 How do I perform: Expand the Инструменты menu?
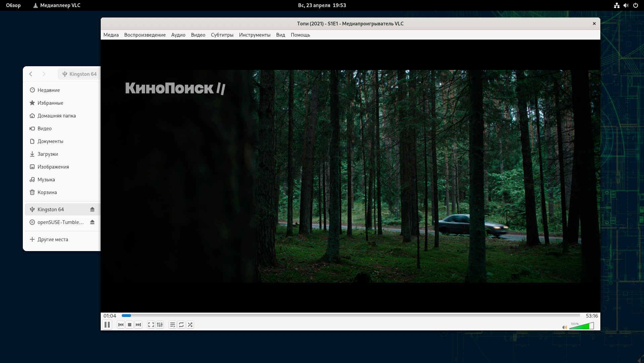tap(255, 35)
